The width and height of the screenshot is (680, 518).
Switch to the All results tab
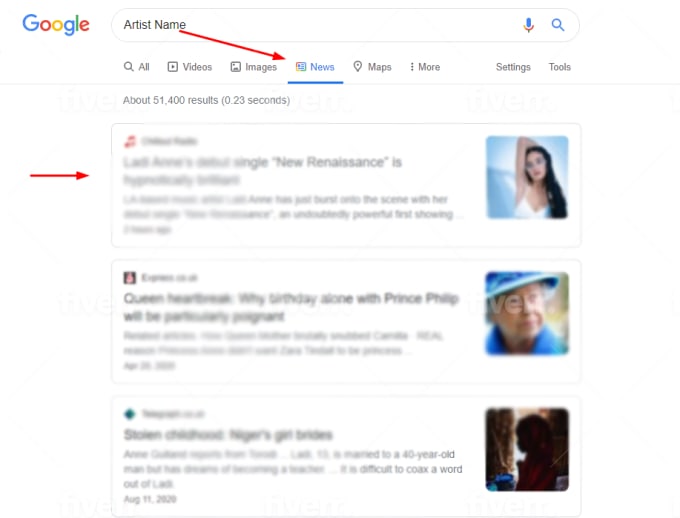click(136, 67)
